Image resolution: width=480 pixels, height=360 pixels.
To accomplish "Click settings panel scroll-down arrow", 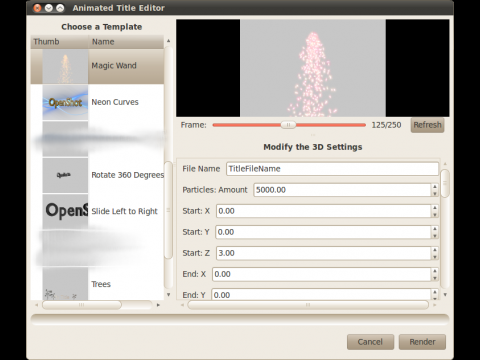I will point(445,295).
